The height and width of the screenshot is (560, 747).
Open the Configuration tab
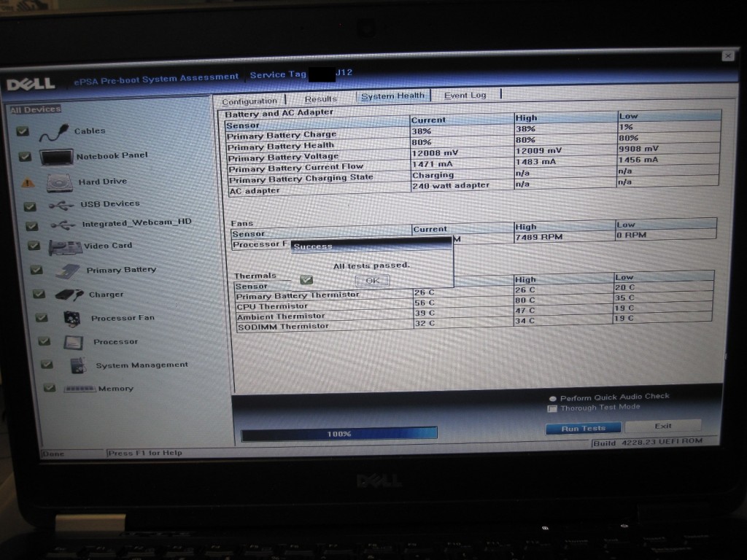[249, 101]
